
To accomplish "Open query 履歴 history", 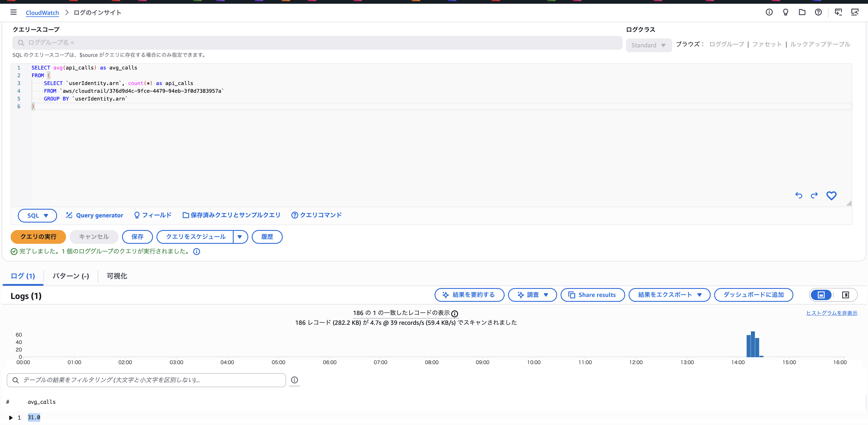I will pos(267,237).
